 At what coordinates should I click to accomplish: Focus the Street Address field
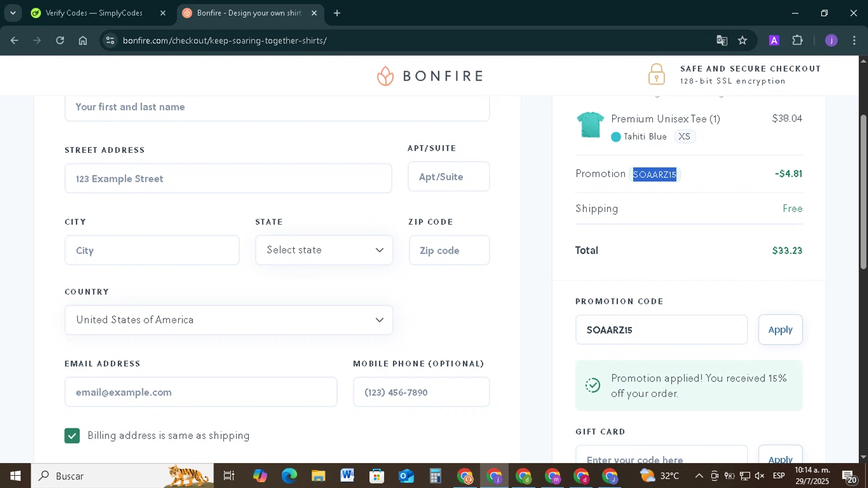pos(228,178)
